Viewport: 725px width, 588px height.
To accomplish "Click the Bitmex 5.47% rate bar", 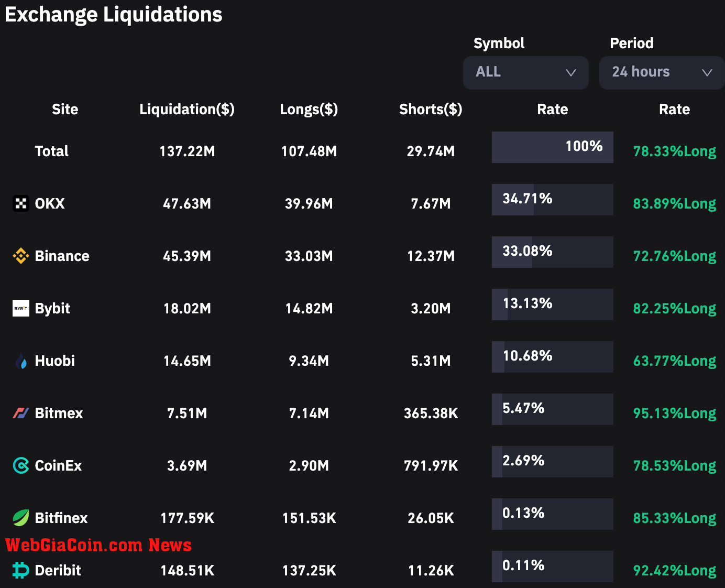I will (553, 409).
